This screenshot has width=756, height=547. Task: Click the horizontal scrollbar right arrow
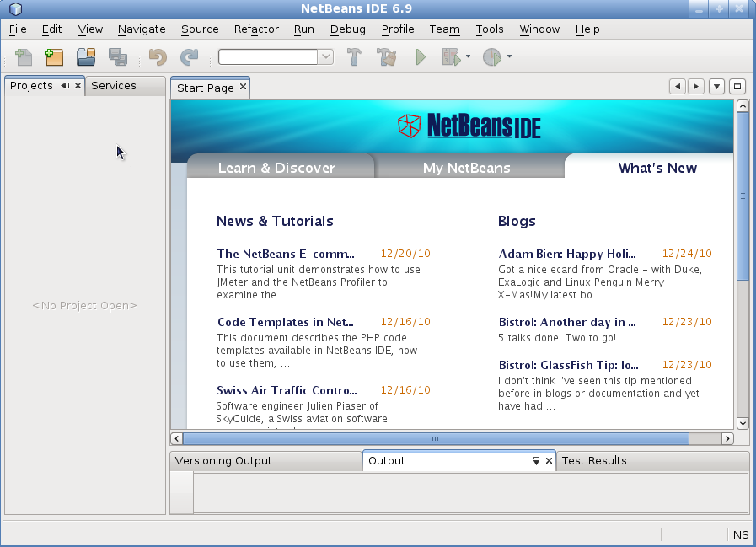click(727, 438)
